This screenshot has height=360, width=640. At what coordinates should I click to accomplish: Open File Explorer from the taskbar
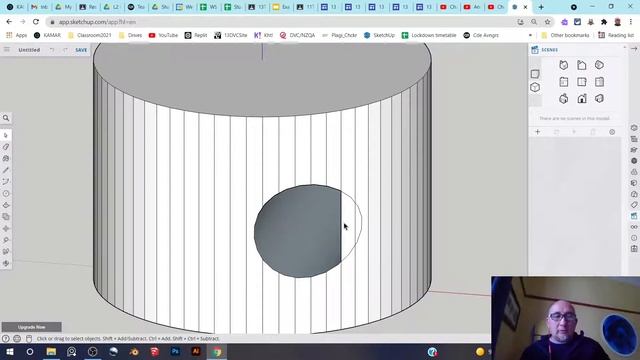[51, 351]
